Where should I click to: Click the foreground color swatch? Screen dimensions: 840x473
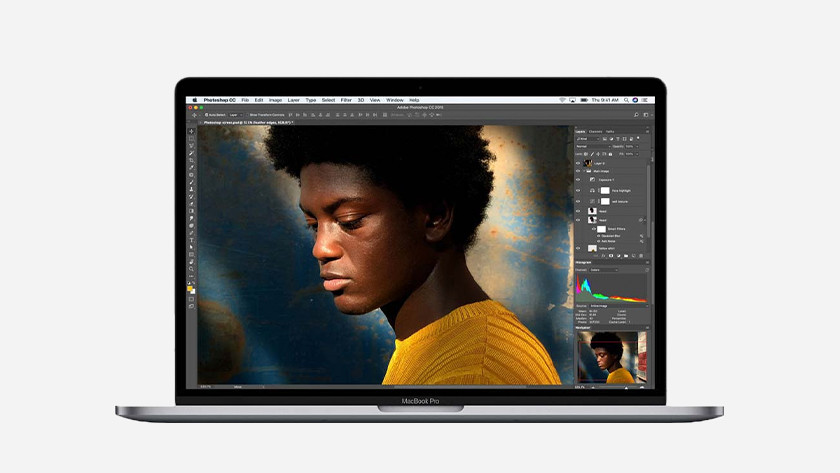190,289
